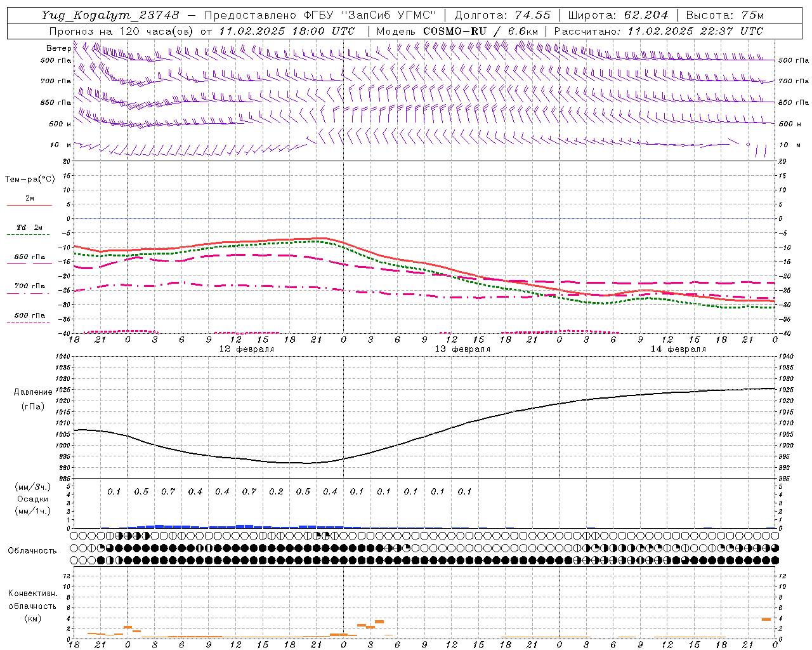Click the Облачность label

tap(32, 551)
